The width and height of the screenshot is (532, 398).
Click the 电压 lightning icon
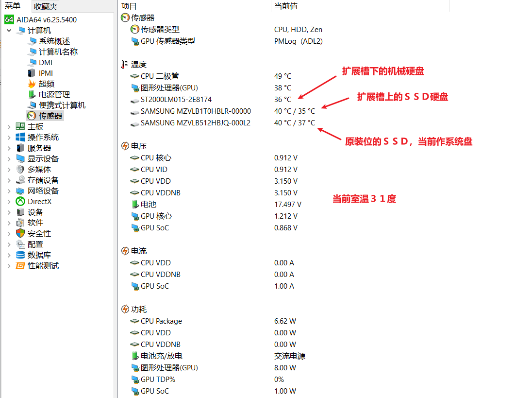point(125,146)
